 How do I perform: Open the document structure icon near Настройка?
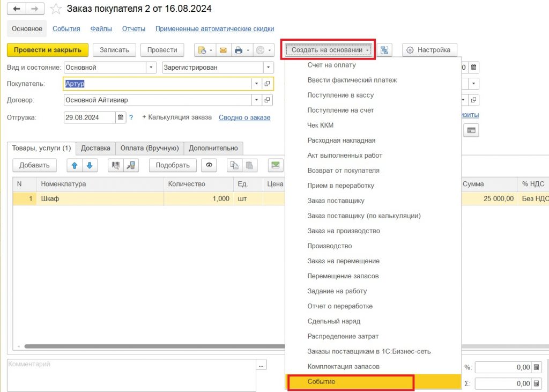click(x=384, y=50)
